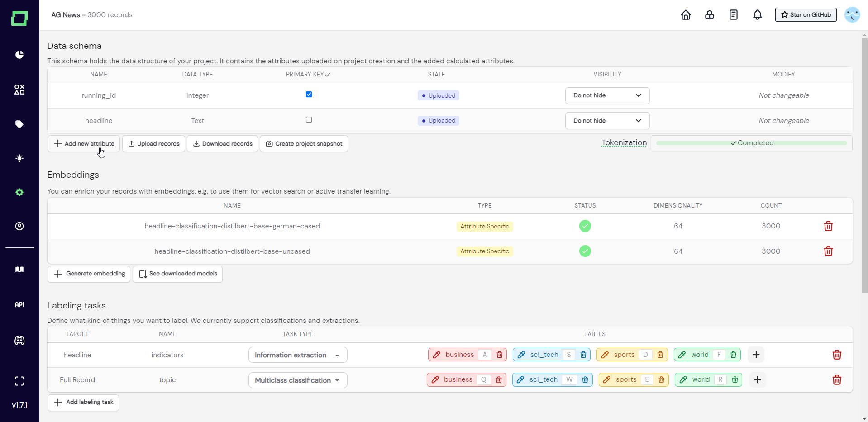868x422 pixels.
Task: Open visibility dropdown for headline
Action: 607,121
